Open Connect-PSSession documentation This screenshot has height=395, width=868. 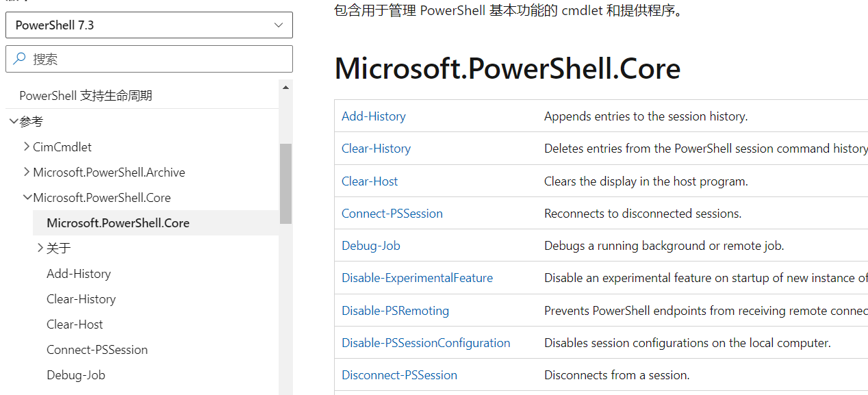(392, 213)
